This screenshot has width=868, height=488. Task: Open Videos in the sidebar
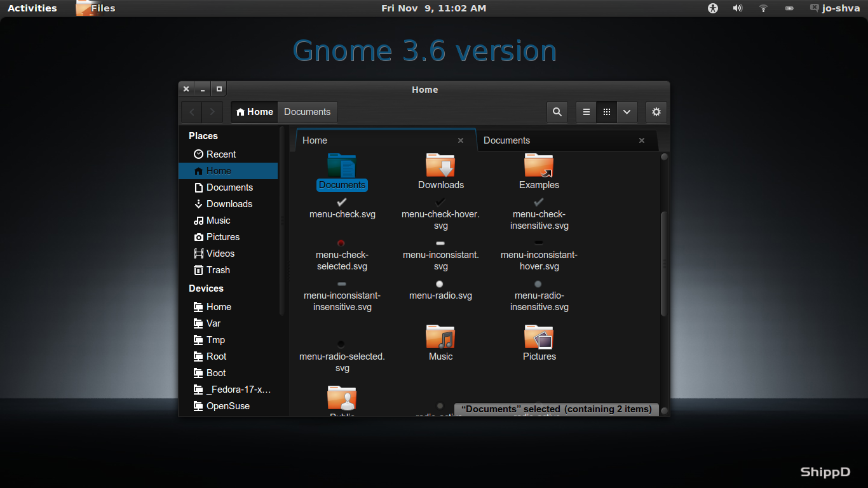tap(228, 254)
